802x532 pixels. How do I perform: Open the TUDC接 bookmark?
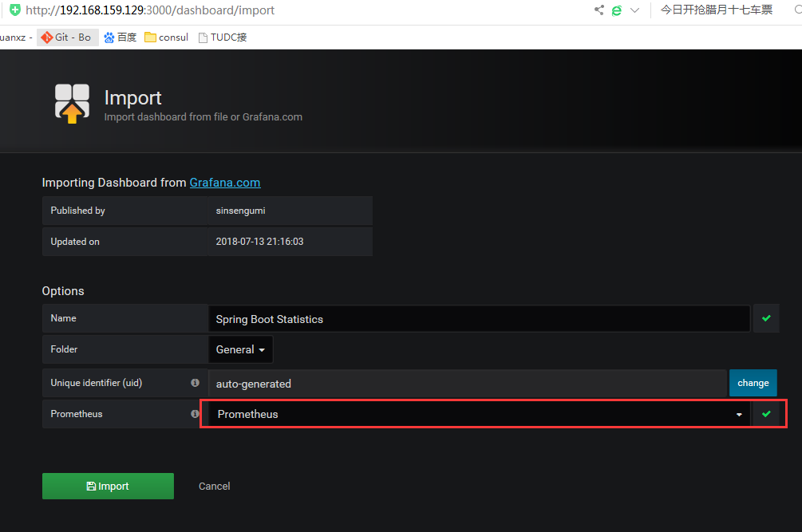tap(223, 37)
